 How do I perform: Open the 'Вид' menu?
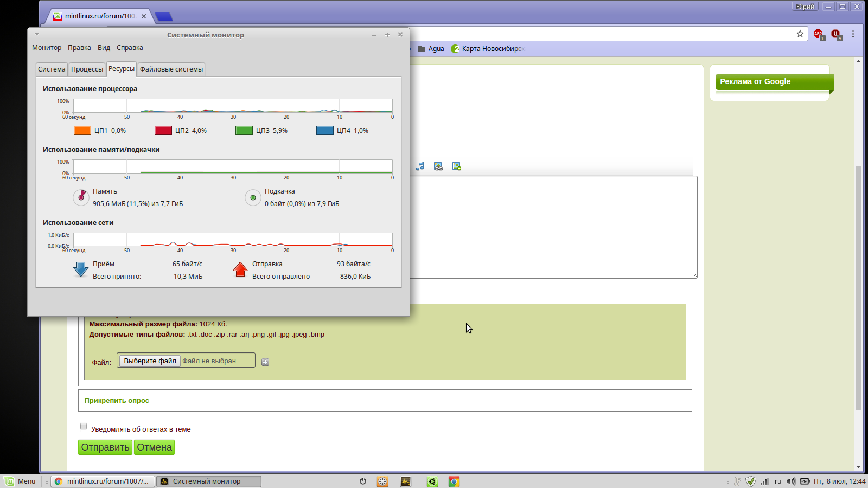coord(104,48)
